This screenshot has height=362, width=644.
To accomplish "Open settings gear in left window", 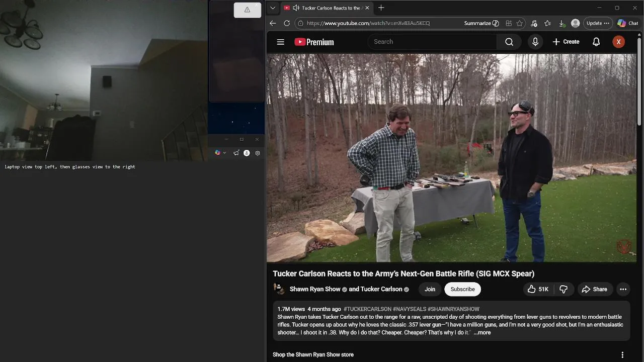I will (258, 153).
